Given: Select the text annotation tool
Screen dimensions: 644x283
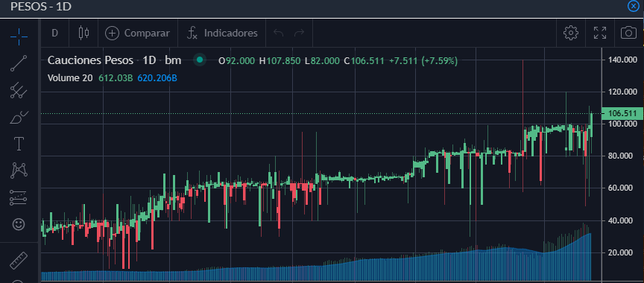Looking at the screenshot, I should coord(19,144).
